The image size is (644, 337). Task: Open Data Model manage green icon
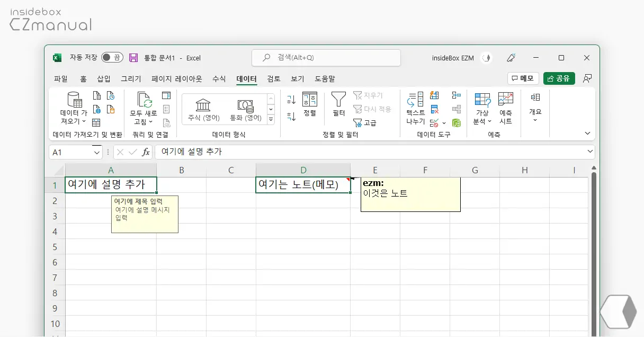pyautogui.click(x=457, y=122)
